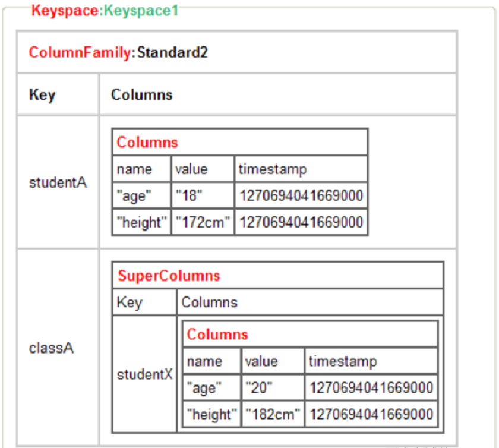Select the classA row key
This screenshot has height=448, width=499.
[x=51, y=348]
